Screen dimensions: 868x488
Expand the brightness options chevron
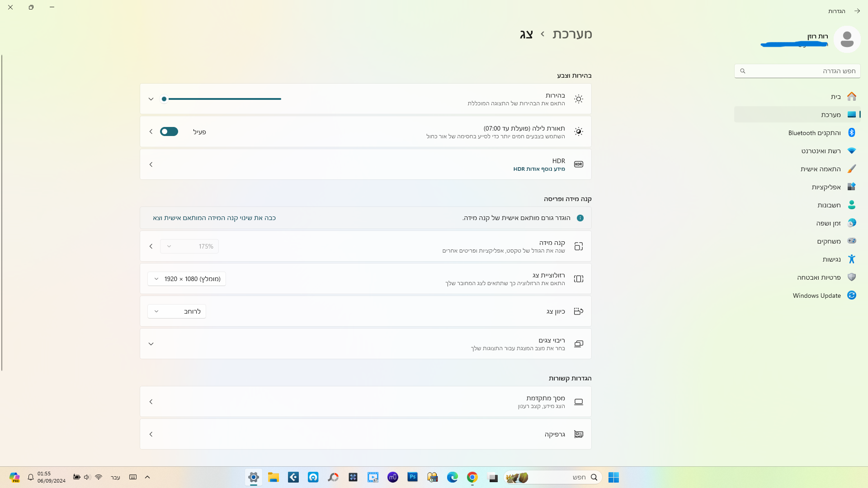coord(151,99)
